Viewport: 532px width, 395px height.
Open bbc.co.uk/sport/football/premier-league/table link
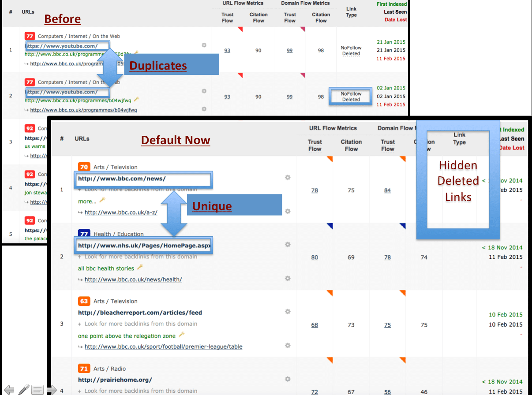click(163, 347)
